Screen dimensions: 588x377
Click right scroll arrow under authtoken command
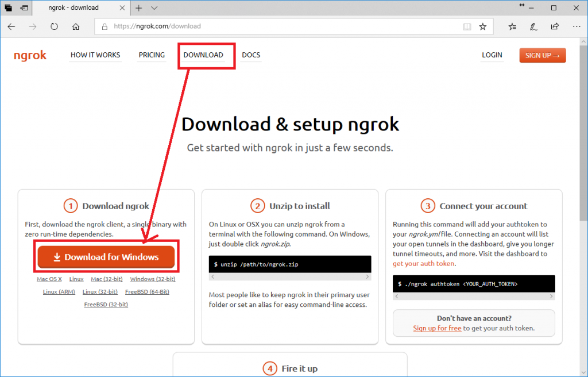[551, 297]
